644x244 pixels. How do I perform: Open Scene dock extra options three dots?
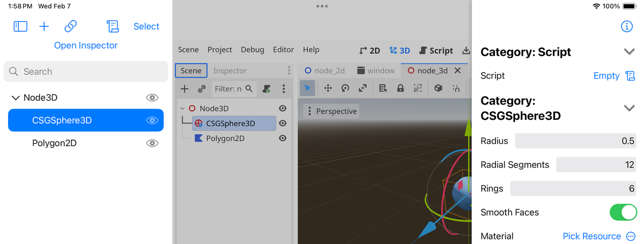284,89
